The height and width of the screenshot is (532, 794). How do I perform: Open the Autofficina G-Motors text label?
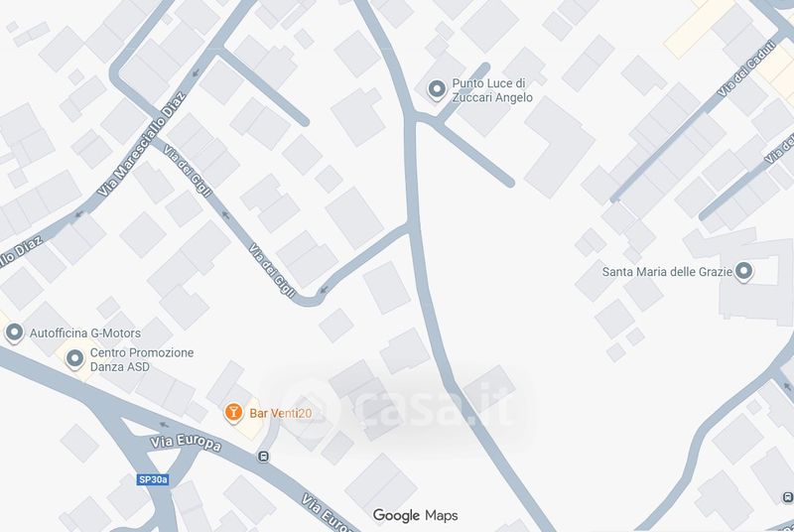click(x=85, y=333)
